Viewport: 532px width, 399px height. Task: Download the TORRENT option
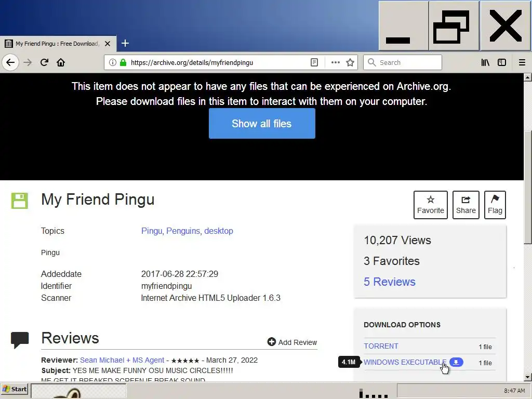[x=381, y=346]
